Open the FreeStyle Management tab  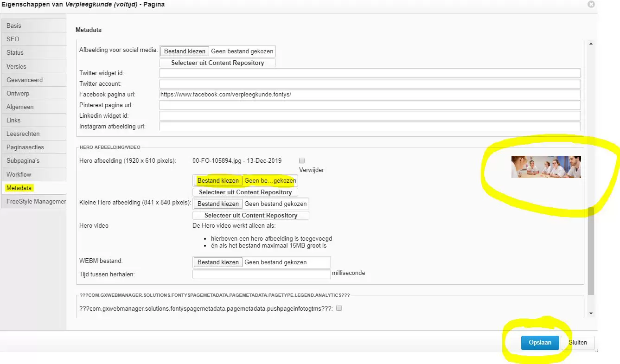point(33,201)
